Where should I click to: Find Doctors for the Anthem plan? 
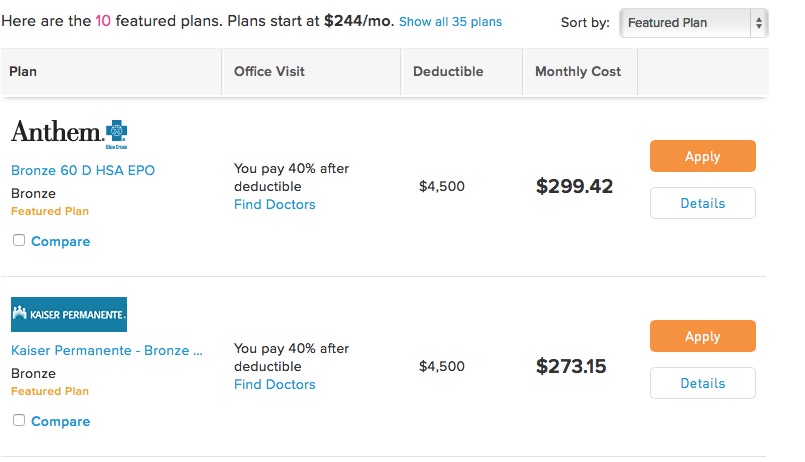[x=275, y=204]
